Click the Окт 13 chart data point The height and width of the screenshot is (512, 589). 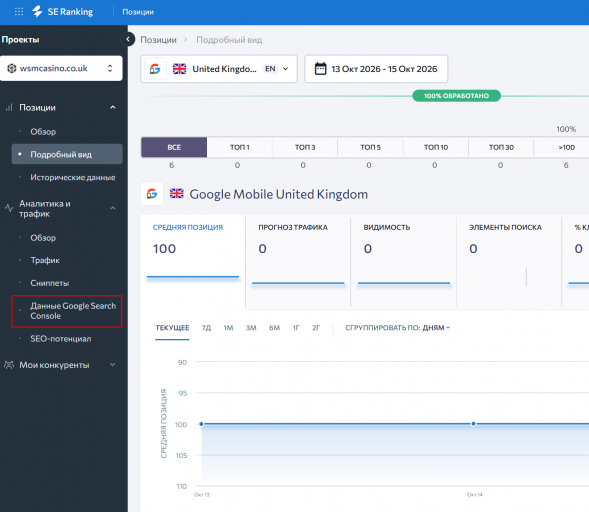[x=201, y=424]
